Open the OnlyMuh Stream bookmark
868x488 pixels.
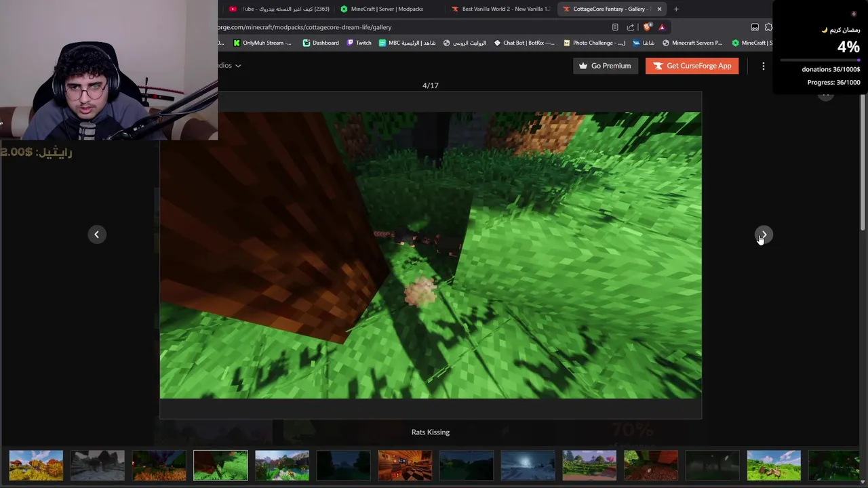click(x=262, y=43)
